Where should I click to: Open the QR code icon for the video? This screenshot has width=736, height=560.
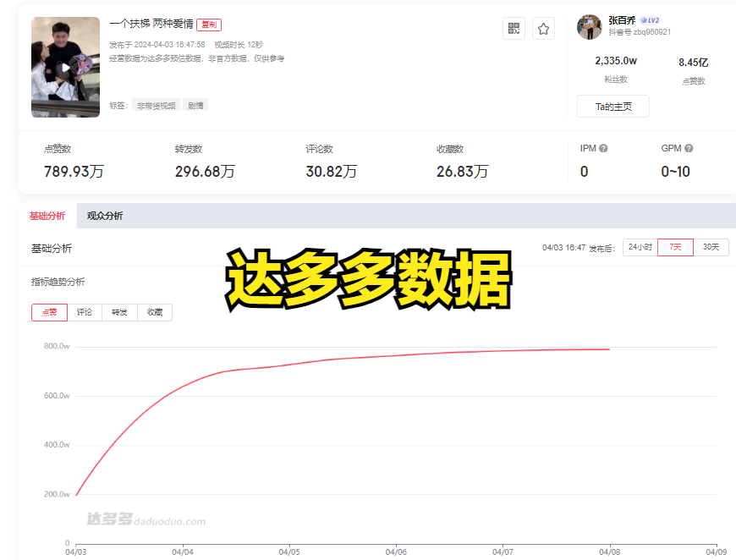[514, 29]
